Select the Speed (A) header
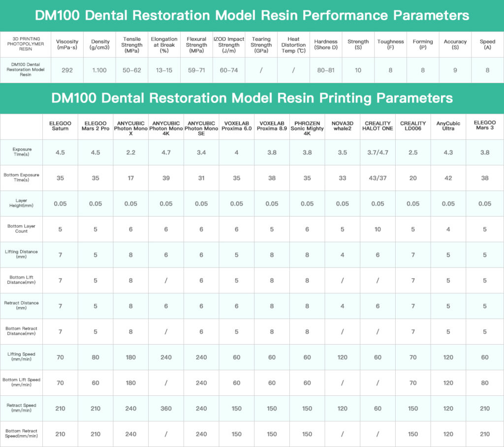The image size is (504, 447). pos(488,44)
